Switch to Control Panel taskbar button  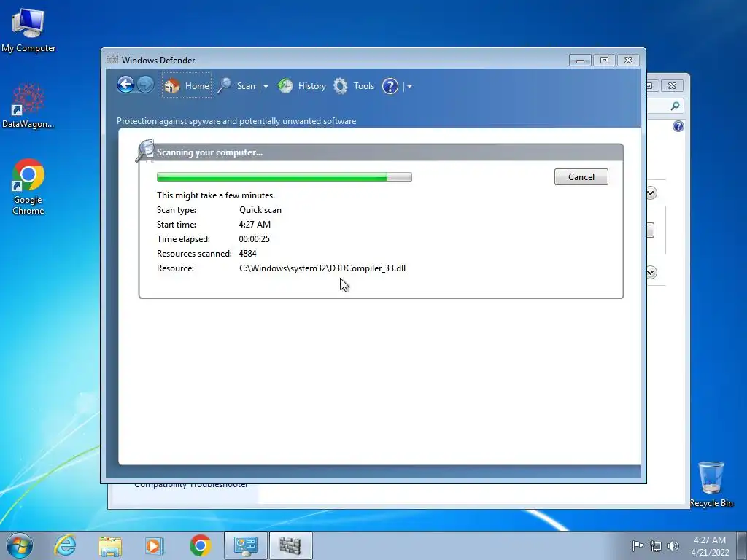[x=246, y=545]
